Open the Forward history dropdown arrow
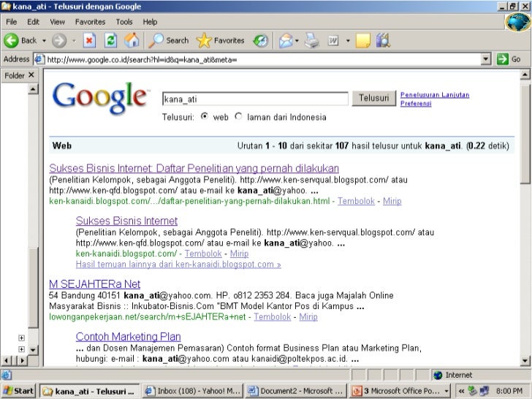 [x=74, y=41]
